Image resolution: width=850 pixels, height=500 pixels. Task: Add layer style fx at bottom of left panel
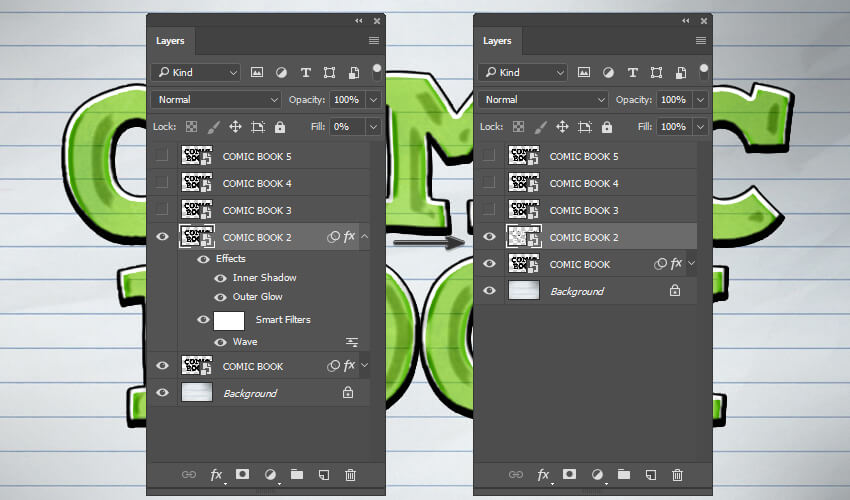point(216,475)
